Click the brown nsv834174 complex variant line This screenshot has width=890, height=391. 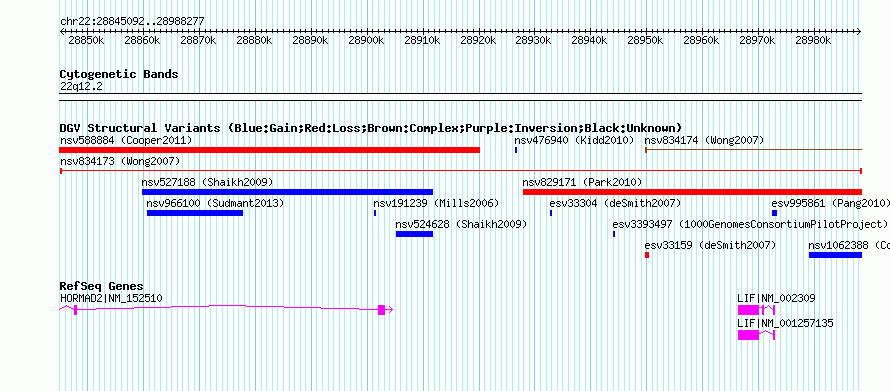click(x=754, y=150)
